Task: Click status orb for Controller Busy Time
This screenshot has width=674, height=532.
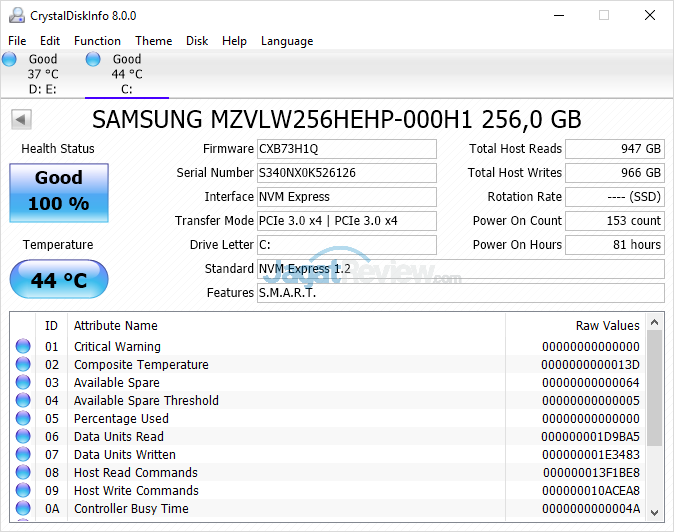Action: tap(23, 509)
